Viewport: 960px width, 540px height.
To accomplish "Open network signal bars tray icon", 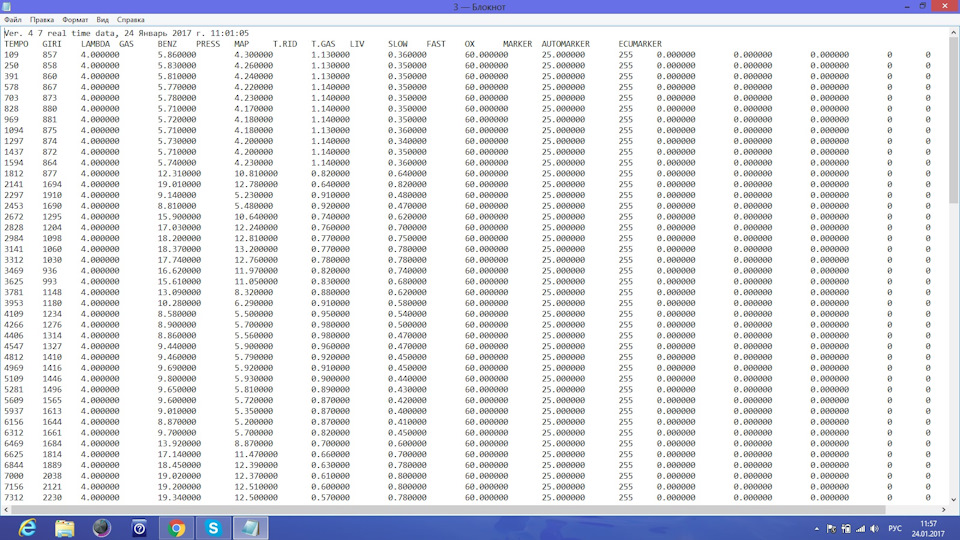I will click(x=860, y=528).
